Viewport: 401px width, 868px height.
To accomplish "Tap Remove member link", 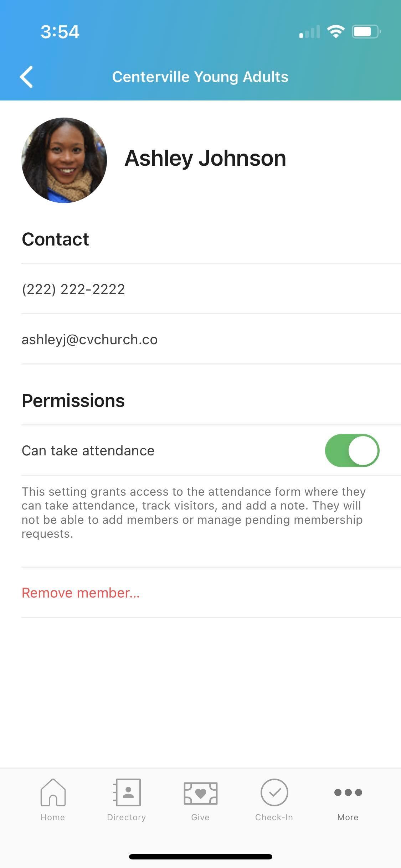I will (81, 593).
